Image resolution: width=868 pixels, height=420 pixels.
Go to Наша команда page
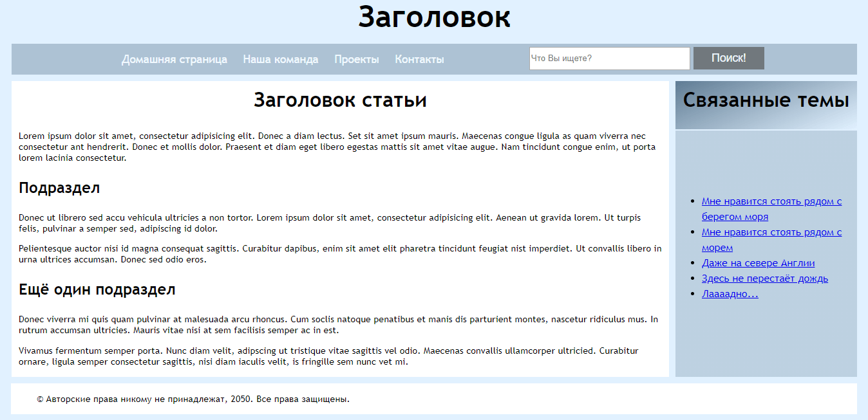[280, 59]
